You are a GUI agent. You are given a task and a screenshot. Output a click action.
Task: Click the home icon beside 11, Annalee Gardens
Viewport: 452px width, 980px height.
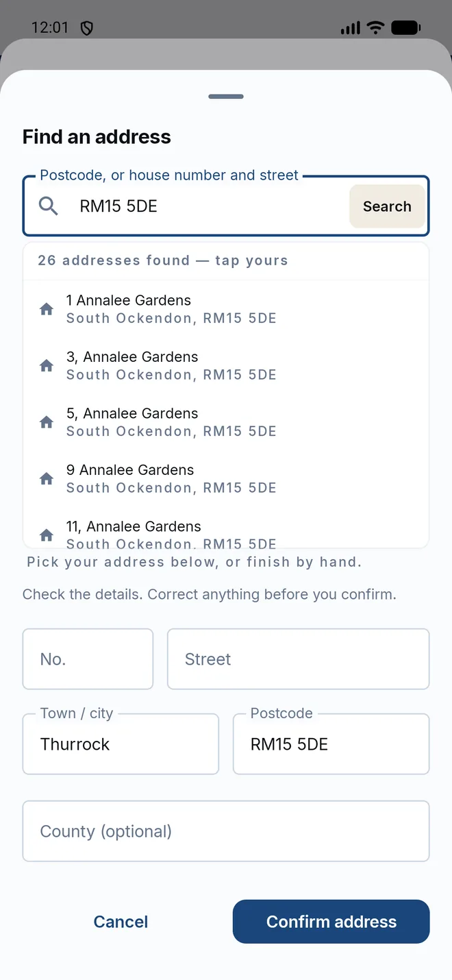[x=47, y=535]
